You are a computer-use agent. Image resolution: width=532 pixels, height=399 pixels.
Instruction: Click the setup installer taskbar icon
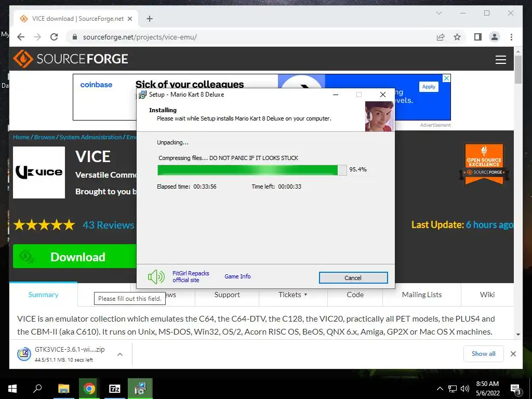point(140,389)
